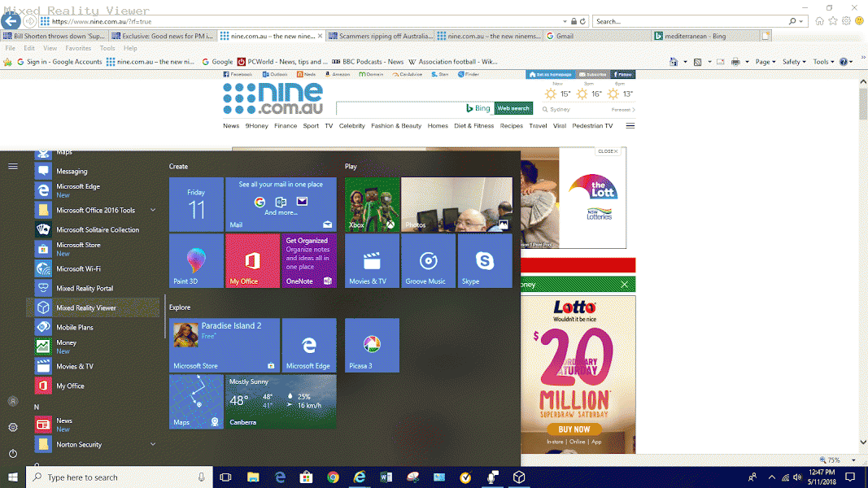This screenshot has width=868, height=488.
Task: Open the Page dropdown menu
Action: [x=765, y=62]
